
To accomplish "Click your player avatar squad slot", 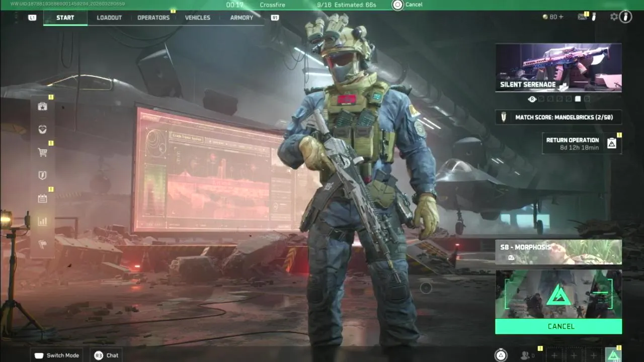I will click(613, 355).
